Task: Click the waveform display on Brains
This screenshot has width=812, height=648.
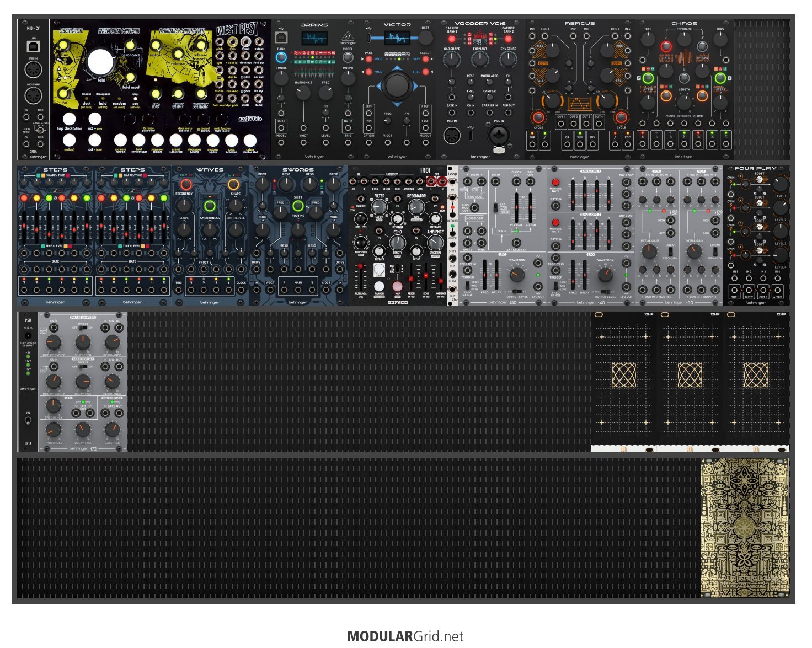Action: coord(314,38)
